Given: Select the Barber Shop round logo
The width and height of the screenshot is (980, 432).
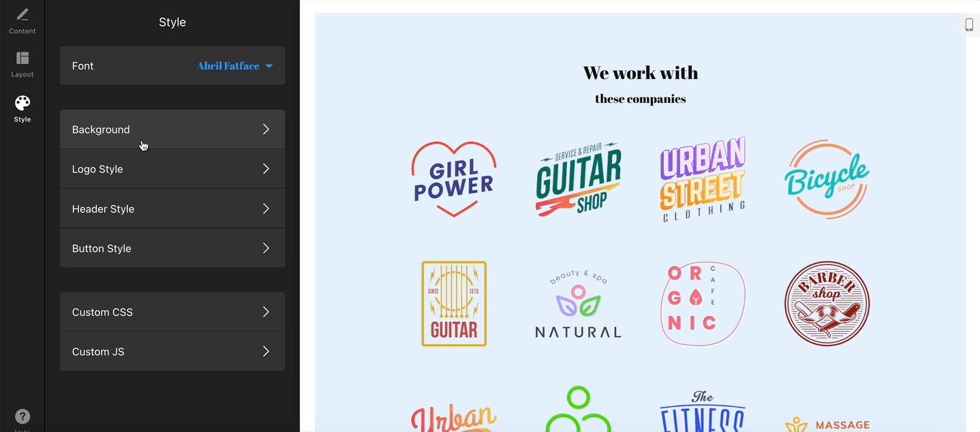Looking at the screenshot, I should coord(827,304).
